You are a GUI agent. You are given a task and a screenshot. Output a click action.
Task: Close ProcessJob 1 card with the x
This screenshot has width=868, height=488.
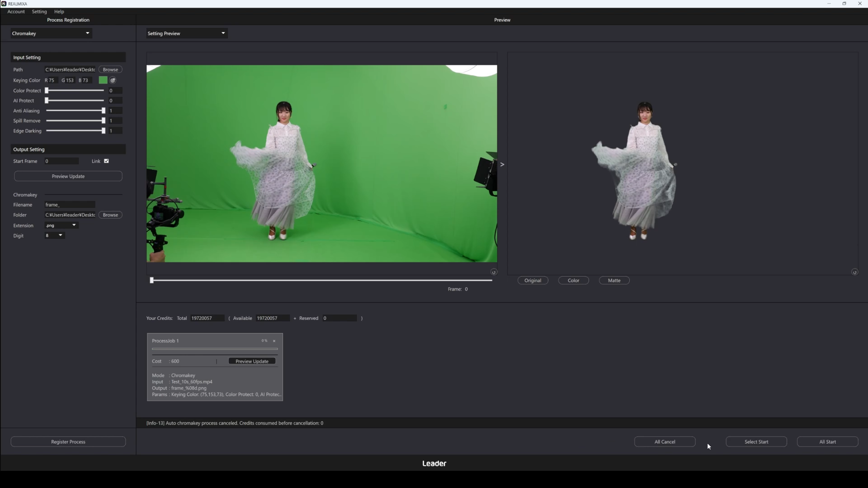coord(274,341)
